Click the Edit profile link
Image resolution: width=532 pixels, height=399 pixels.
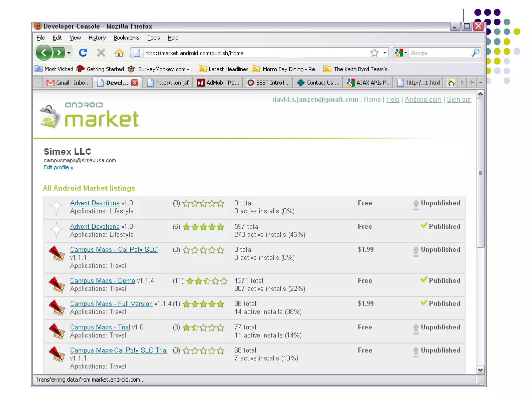coord(58,168)
